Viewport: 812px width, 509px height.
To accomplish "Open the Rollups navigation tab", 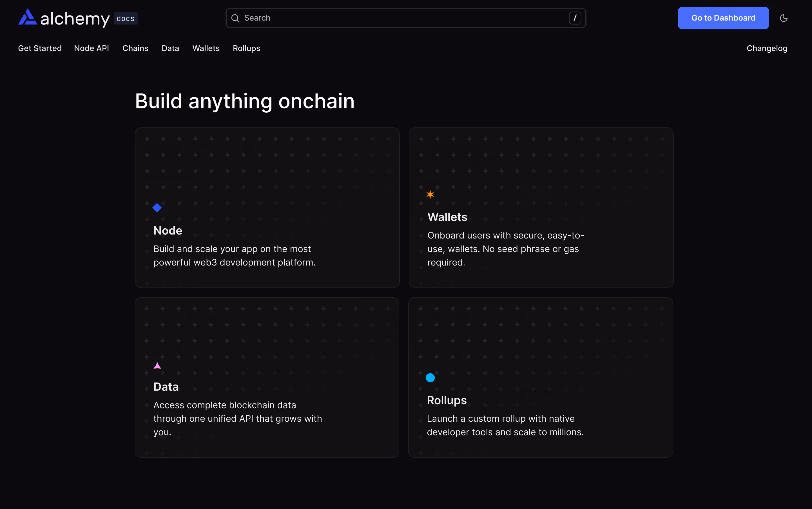I will (246, 48).
